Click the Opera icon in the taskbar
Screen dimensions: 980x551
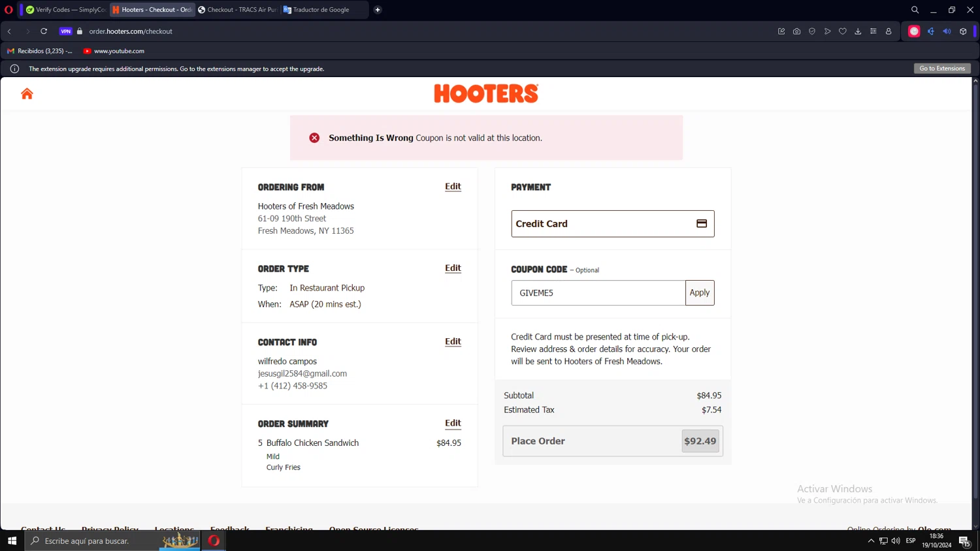[214, 541]
